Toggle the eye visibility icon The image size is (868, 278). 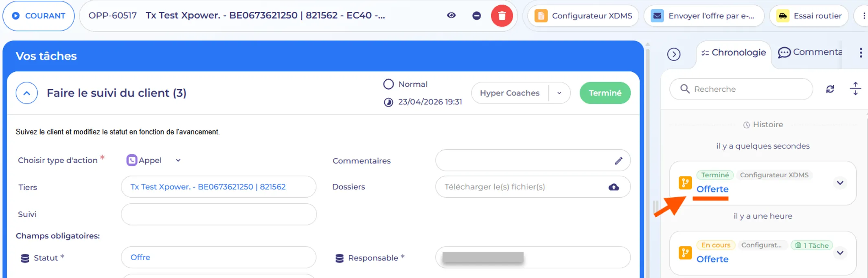tap(451, 15)
